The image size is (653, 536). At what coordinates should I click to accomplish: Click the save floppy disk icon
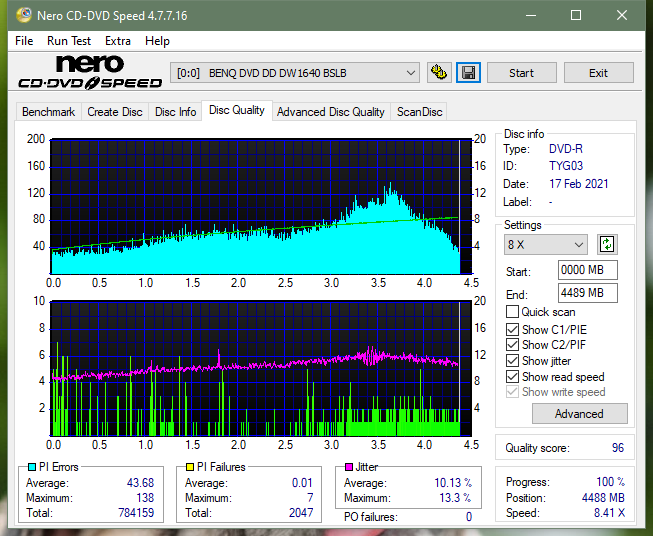[469, 73]
